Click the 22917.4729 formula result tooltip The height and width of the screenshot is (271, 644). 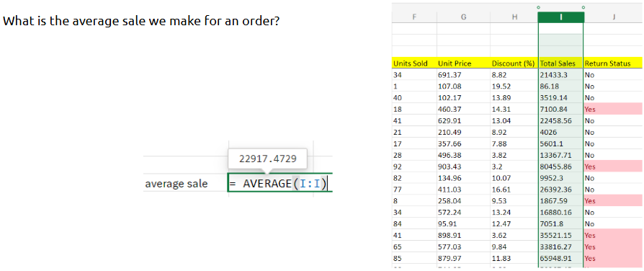click(267, 159)
